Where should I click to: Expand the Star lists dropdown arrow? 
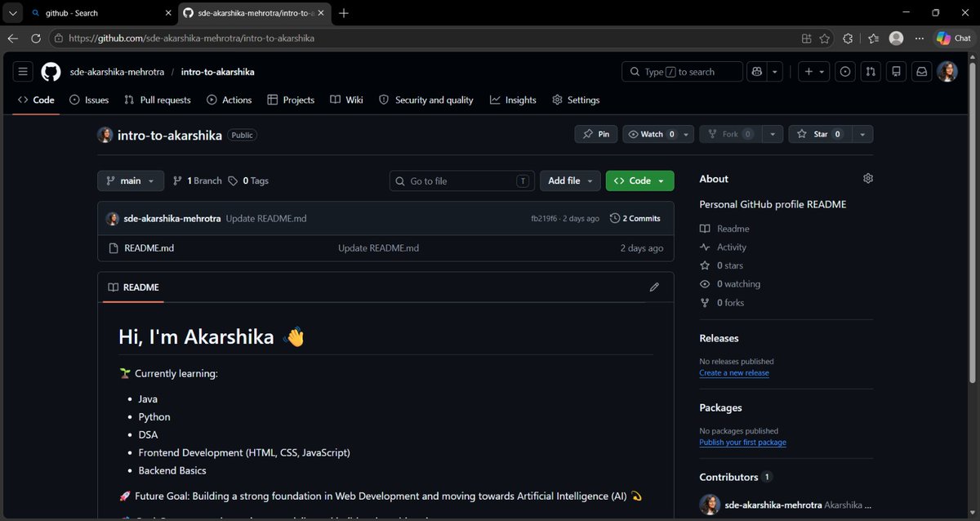click(862, 134)
